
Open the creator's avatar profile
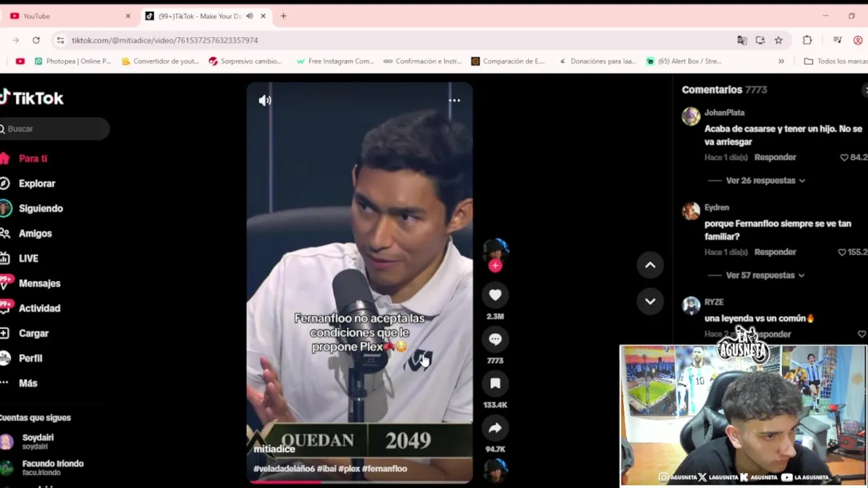point(496,249)
